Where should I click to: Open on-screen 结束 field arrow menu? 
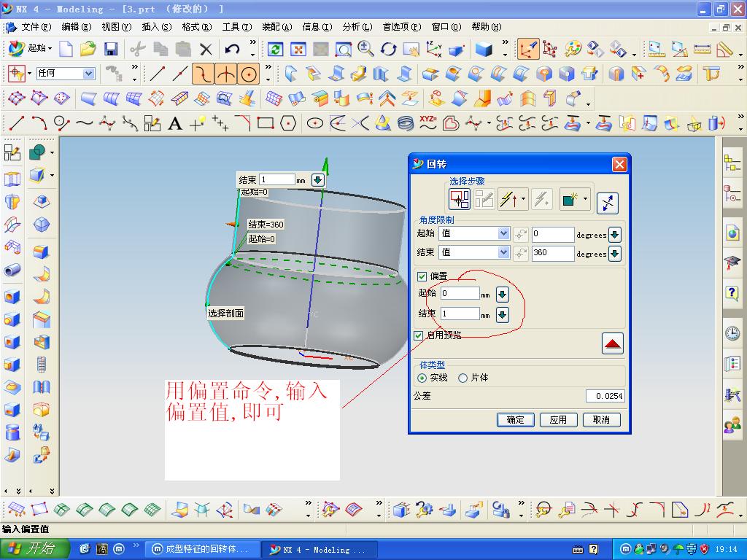coord(318,180)
